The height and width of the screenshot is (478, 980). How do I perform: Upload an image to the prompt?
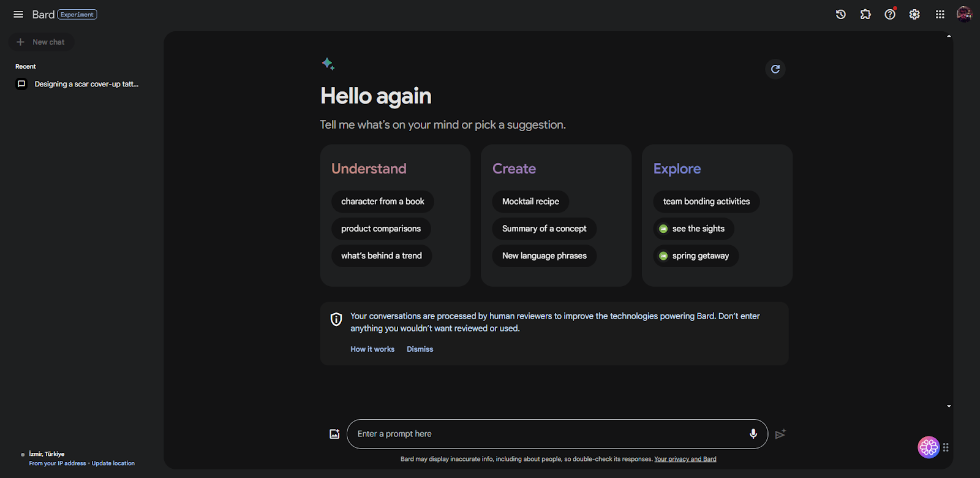pyautogui.click(x=334, y=434)
